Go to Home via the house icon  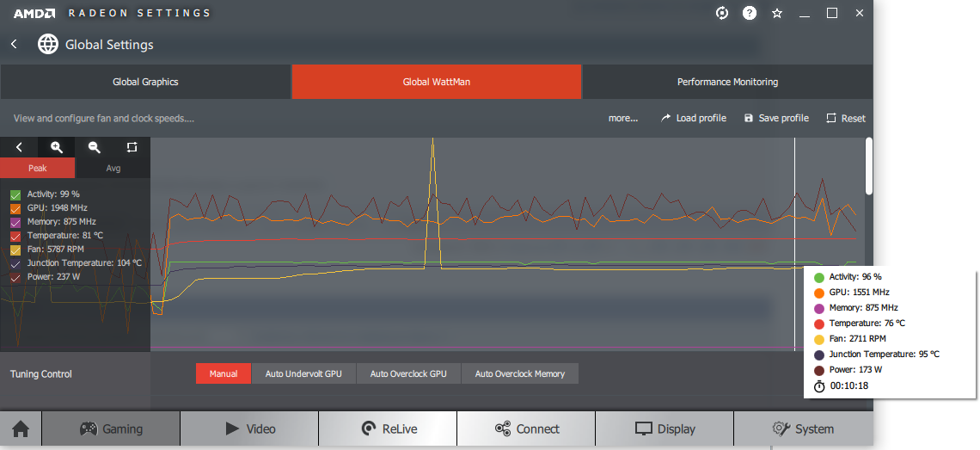pos(21,428)
